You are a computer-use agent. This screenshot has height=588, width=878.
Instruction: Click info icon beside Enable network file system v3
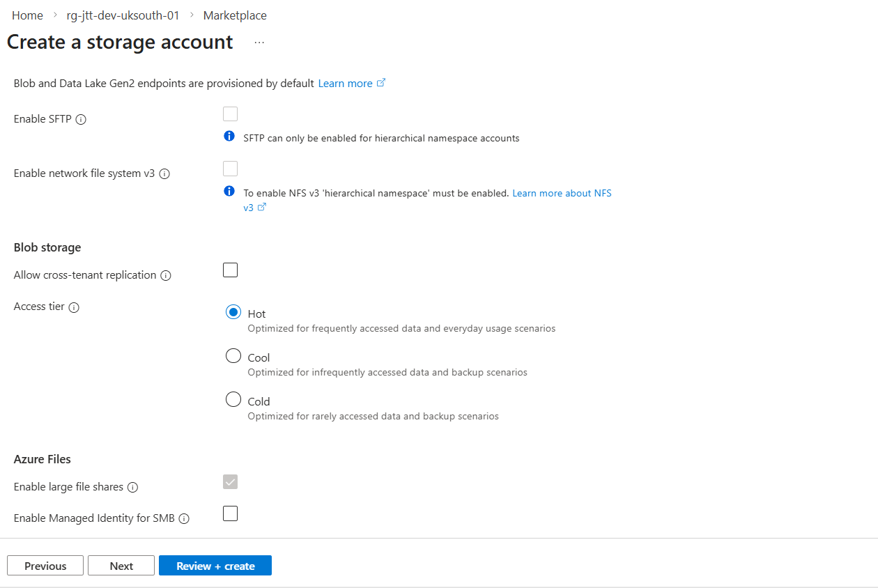(x=164, y=174)
